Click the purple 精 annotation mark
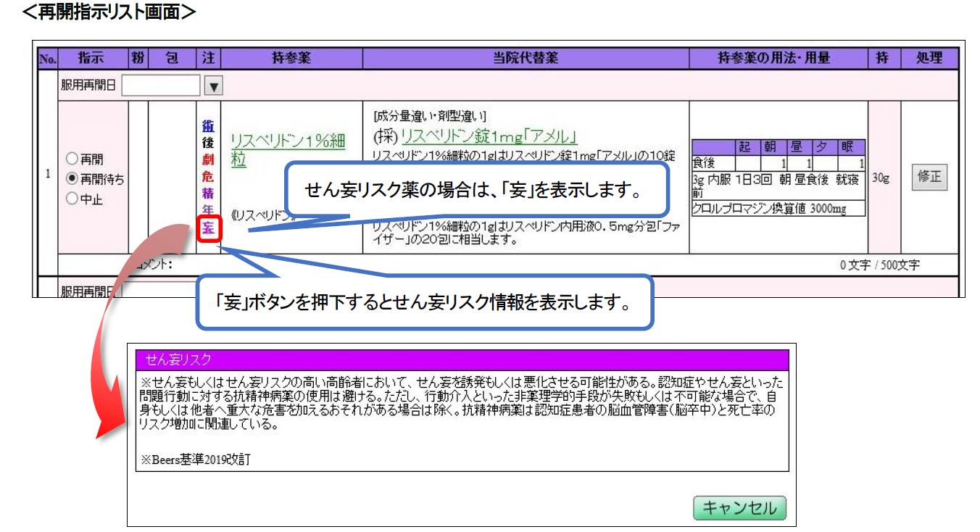 coord(209,193)
